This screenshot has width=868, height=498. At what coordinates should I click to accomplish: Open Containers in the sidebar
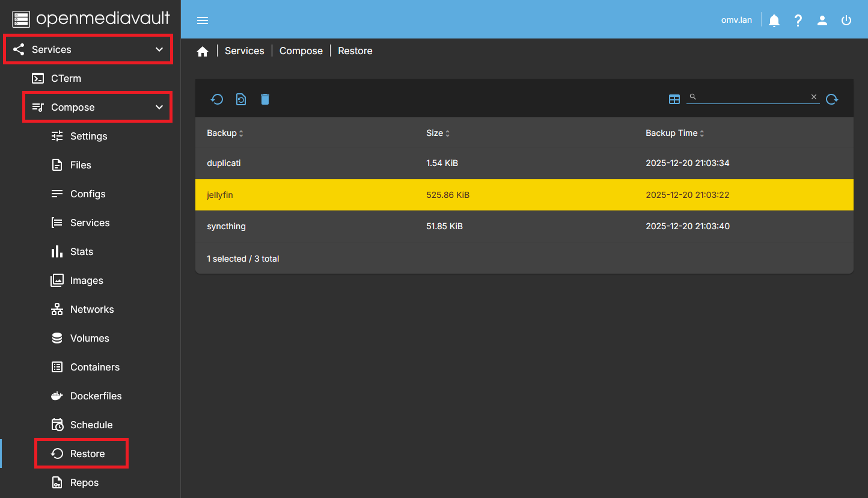pos(94,367)
